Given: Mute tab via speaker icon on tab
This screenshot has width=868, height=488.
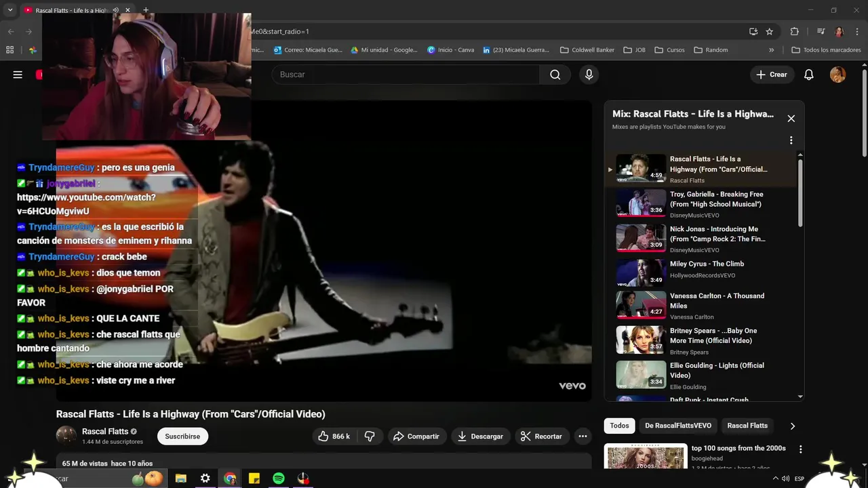Looking at the screenshot, I should (116, 10).
